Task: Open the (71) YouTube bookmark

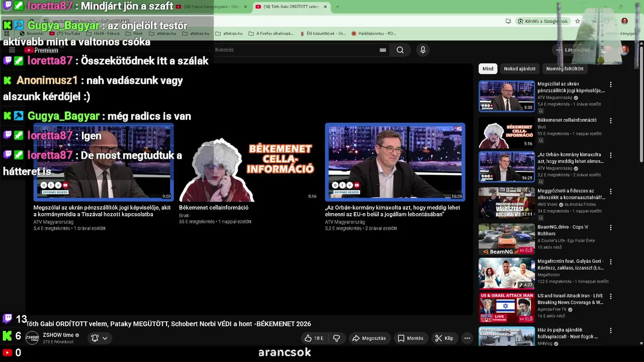Action: tap(65, 34)
